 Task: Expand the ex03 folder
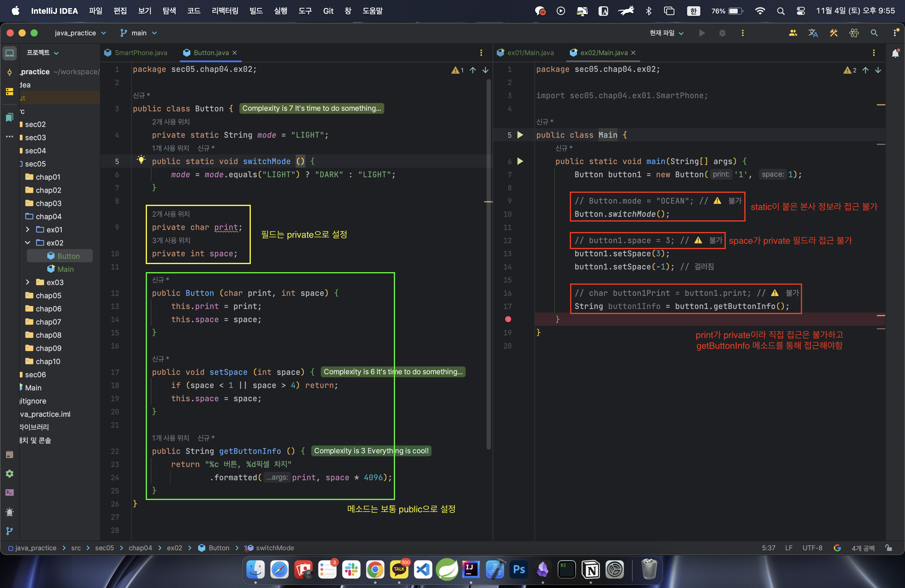click(x=27, y=282)
